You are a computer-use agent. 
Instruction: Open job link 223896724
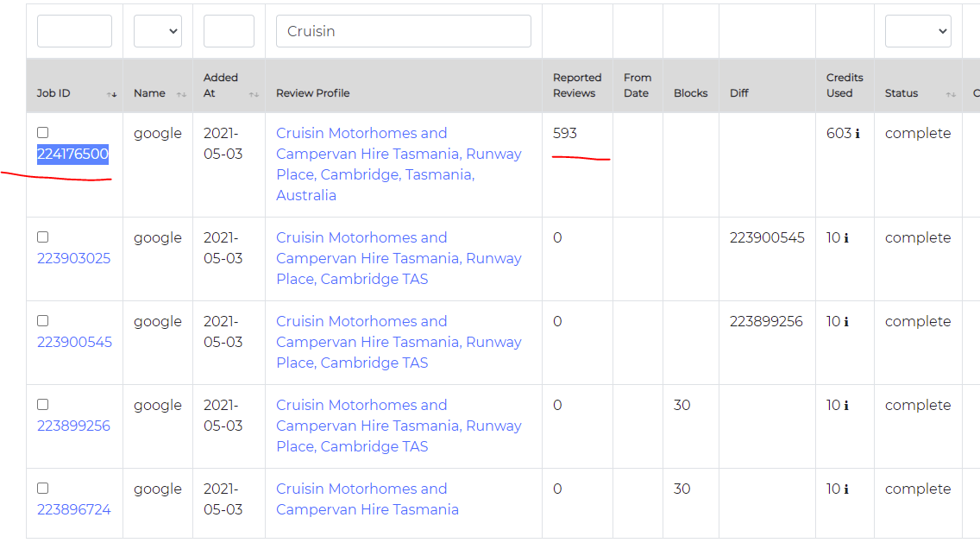(73, 509)
